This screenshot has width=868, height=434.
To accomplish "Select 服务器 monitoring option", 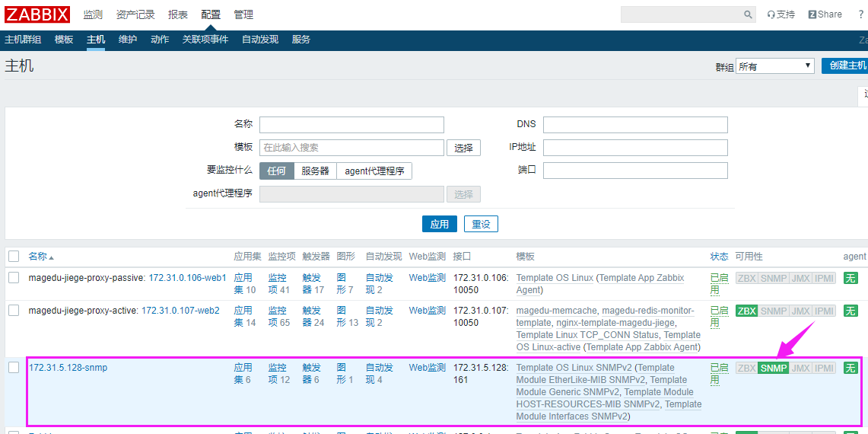I will pos(315,171).
